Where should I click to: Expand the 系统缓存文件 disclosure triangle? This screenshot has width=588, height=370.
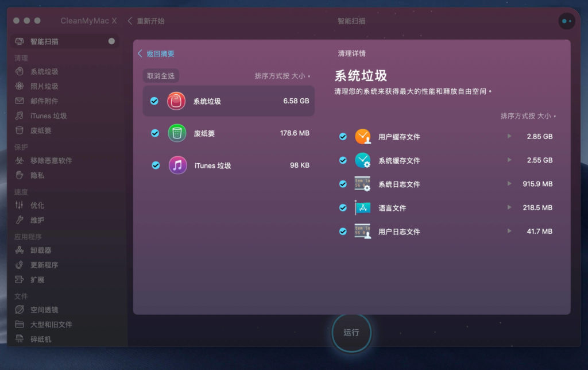pyautogui.click(x=509, y=160)
